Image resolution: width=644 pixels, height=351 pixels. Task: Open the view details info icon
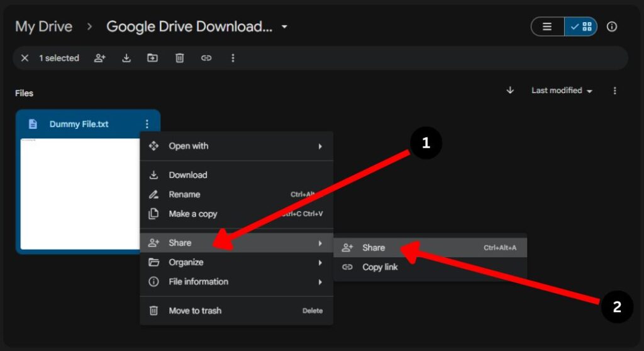pyautogui.click(x=611, y=26)
